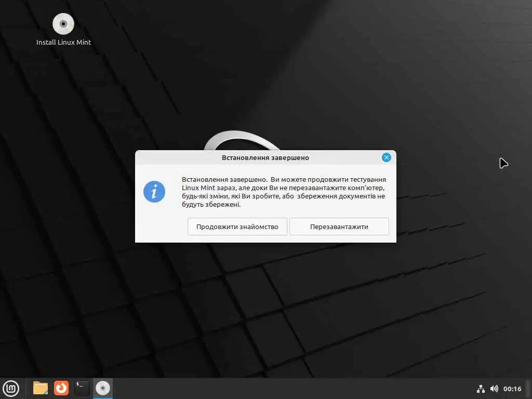532x399 pixels.
Task: Click the blue info icon in the dialog
Action: 154,192
